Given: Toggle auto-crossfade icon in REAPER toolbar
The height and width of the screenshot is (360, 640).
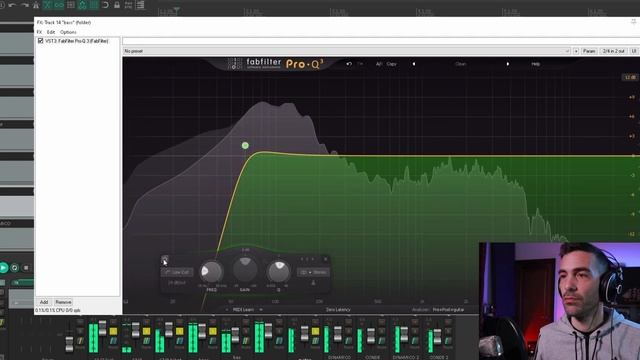Looking at the screenshot, I should 47,5.
